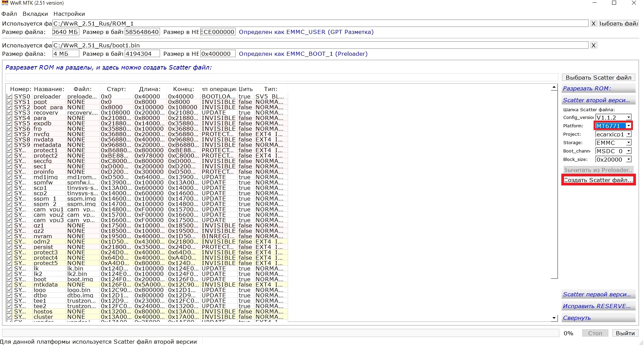Click the scroll up arrow of partition list
644x345 pixels.
coord(554,88)
